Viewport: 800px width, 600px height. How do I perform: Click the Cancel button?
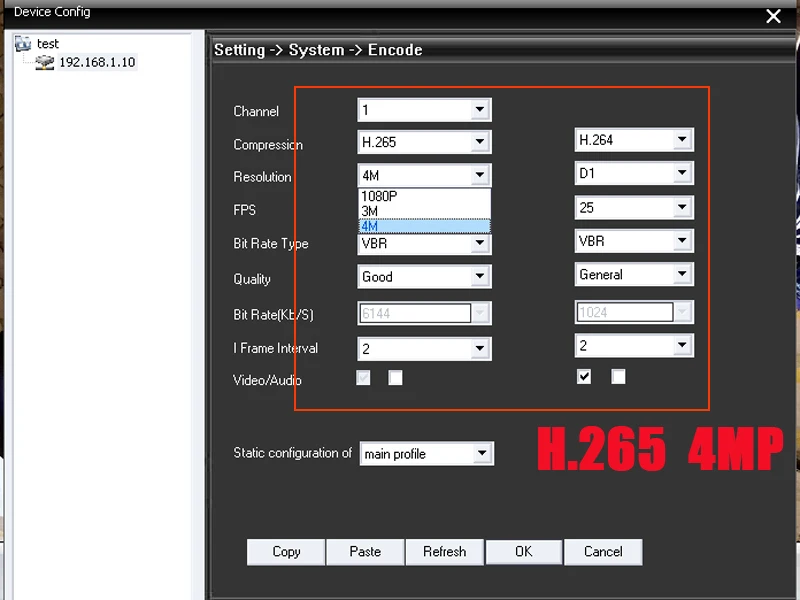point(603,552)
